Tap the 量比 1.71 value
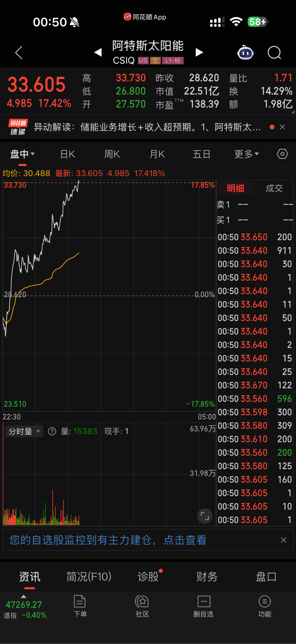The width and height of the screenshot is (296, 644). click(283, 78)
